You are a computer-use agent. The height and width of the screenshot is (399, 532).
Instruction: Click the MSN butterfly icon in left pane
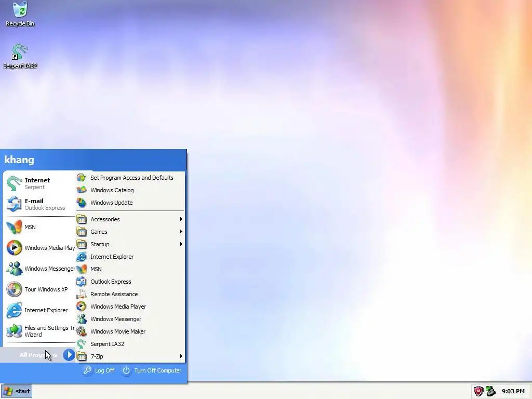[x=14, y=227]
